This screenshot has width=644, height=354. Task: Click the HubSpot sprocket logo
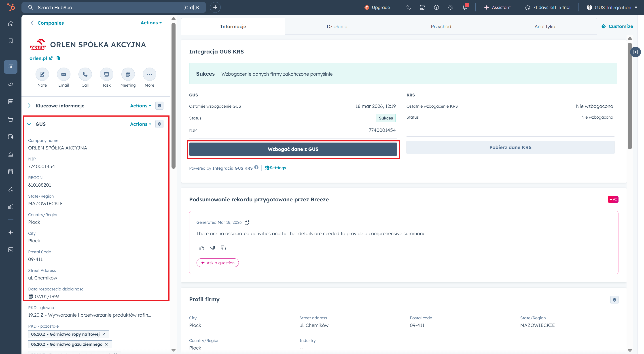11,7
